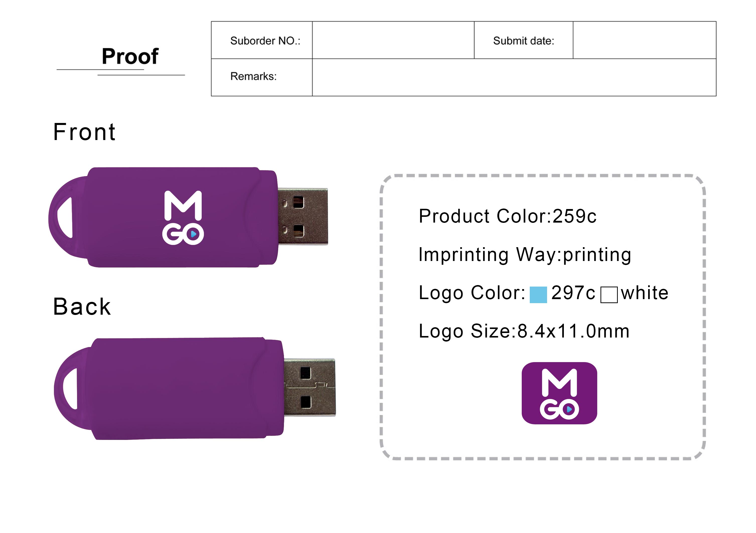Click the Proof heading
Viewport: 756px width, 533px height.
click(x=130, y=56)
